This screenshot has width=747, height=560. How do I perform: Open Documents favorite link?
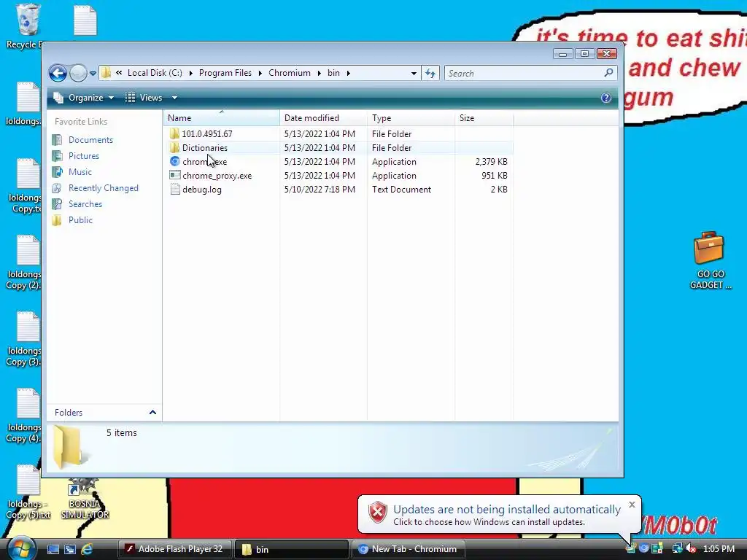pyautogui.click(x=90, y=140)
